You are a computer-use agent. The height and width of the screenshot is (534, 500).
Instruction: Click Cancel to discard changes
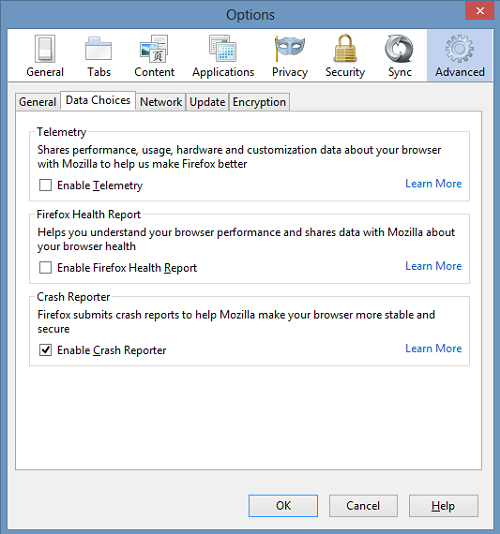click(x=363, y=506)
